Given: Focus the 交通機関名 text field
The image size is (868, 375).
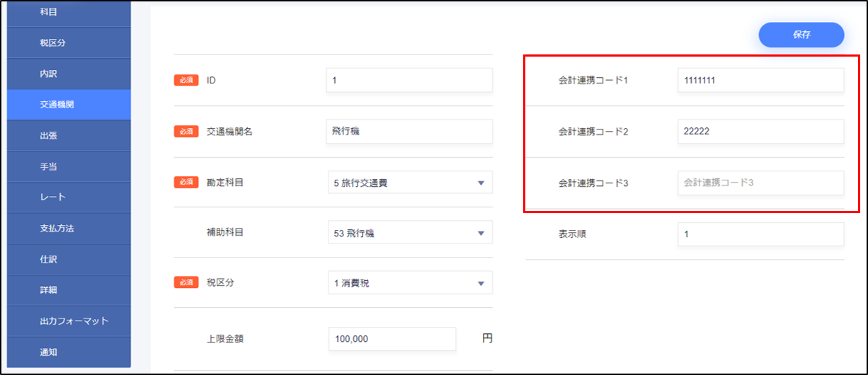Looking at the screenshot, I should coord(409,132).
